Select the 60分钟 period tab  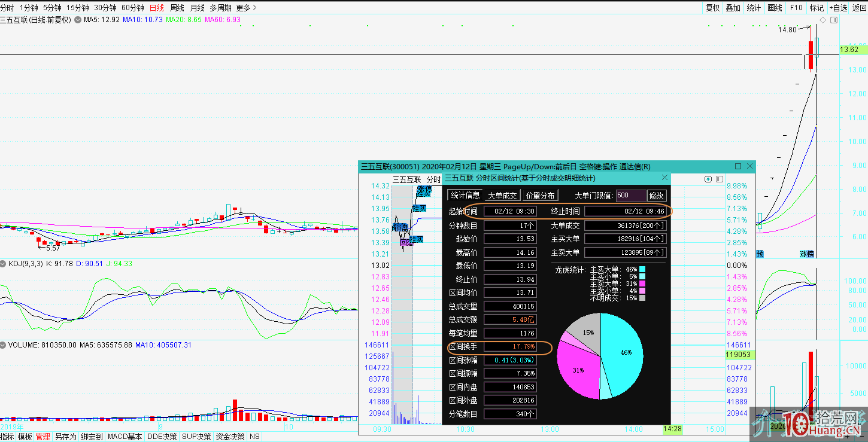[x=132, y=8]
